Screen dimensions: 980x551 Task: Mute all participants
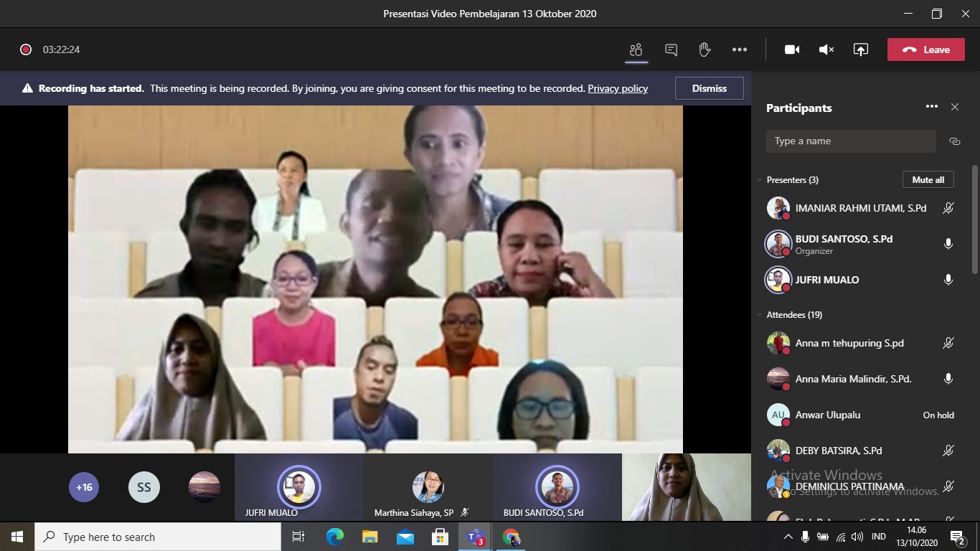(928, 180)
